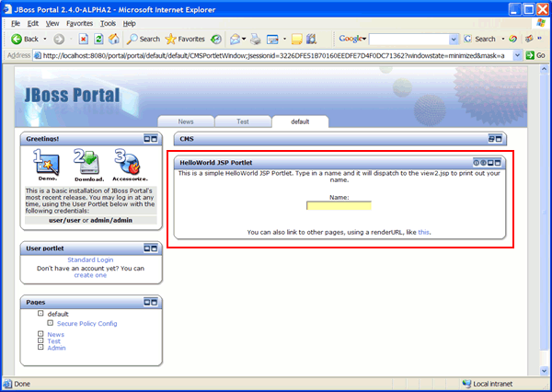Open the Favorites menu
Viewport: 552px width, 392px height.
[79, 24]
